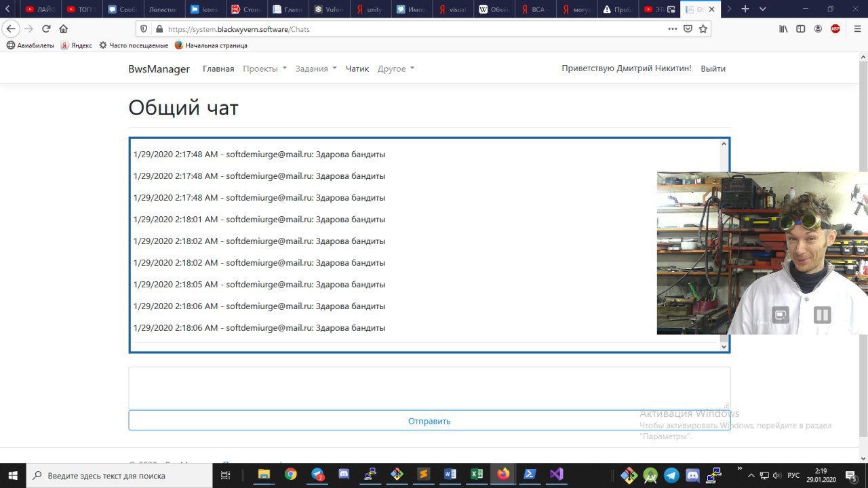Screen dimensions: 868x488
Task: Save page to Pocket icon
Action: pos(688,29)
